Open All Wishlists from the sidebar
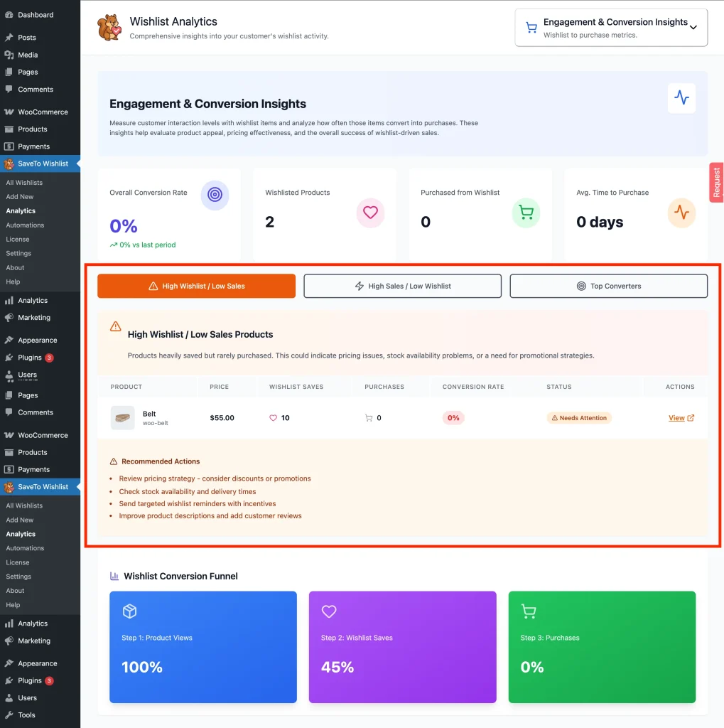The image size is (724, 728). click(26, 182)
